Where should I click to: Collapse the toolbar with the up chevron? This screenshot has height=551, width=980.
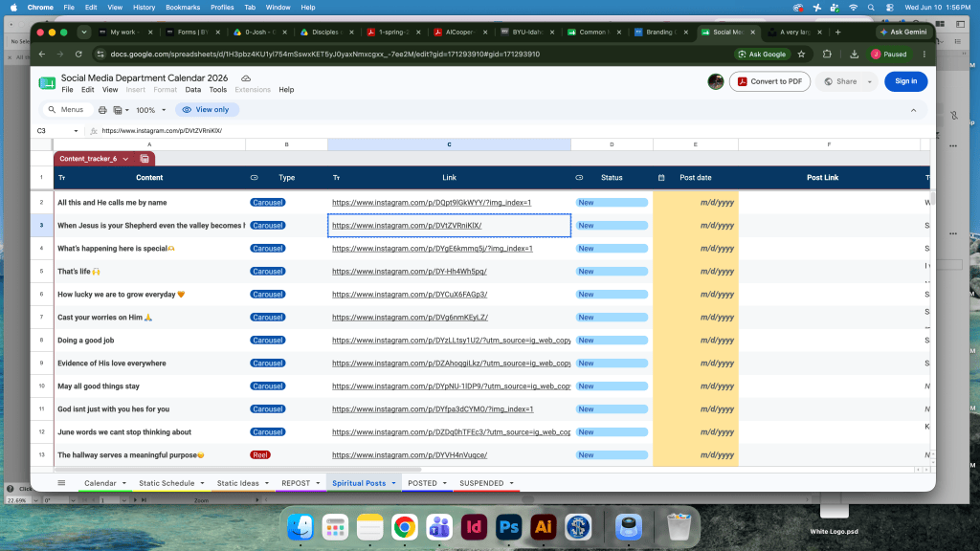(x=913, y=111)
